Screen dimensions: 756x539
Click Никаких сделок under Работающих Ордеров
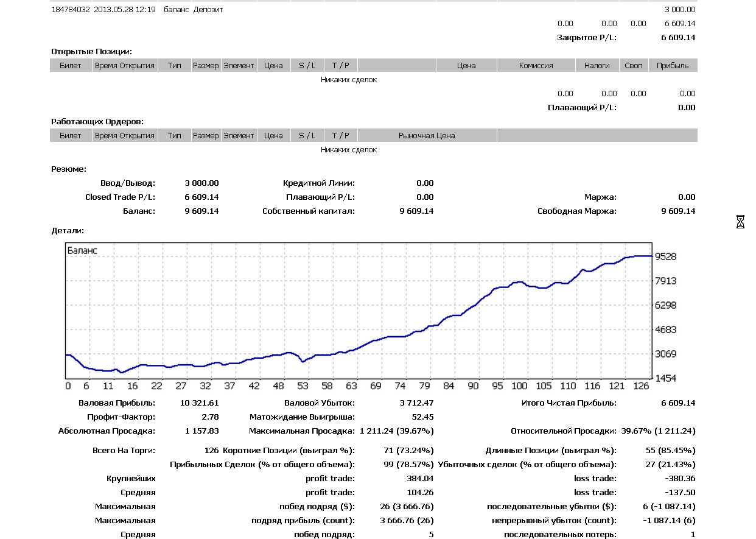tap(349, 150)
